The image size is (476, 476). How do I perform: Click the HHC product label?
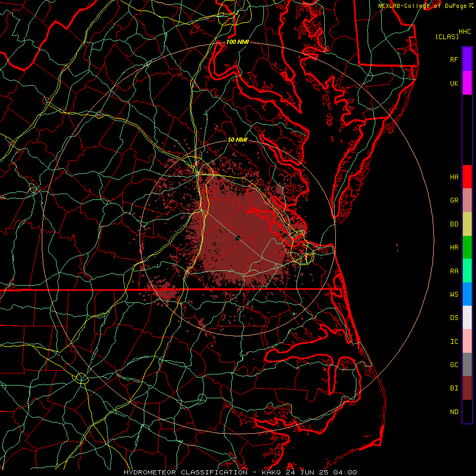[464, 32]
